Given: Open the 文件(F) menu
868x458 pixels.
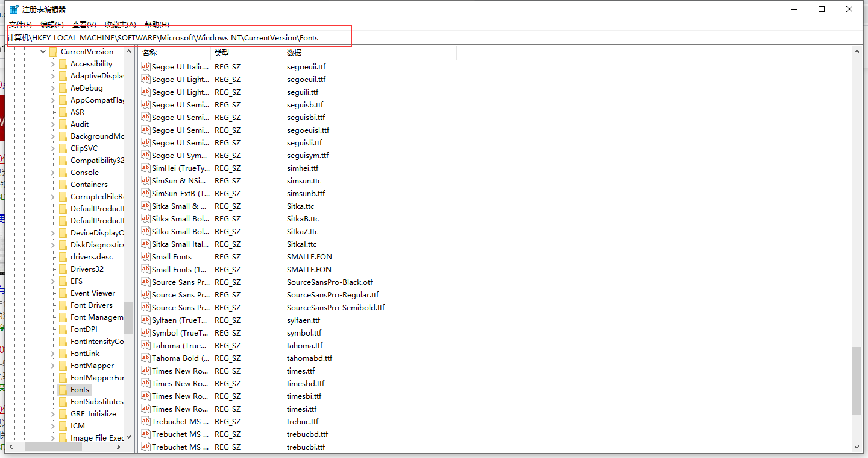Looking at the screenshot, I should pos(20,25).
